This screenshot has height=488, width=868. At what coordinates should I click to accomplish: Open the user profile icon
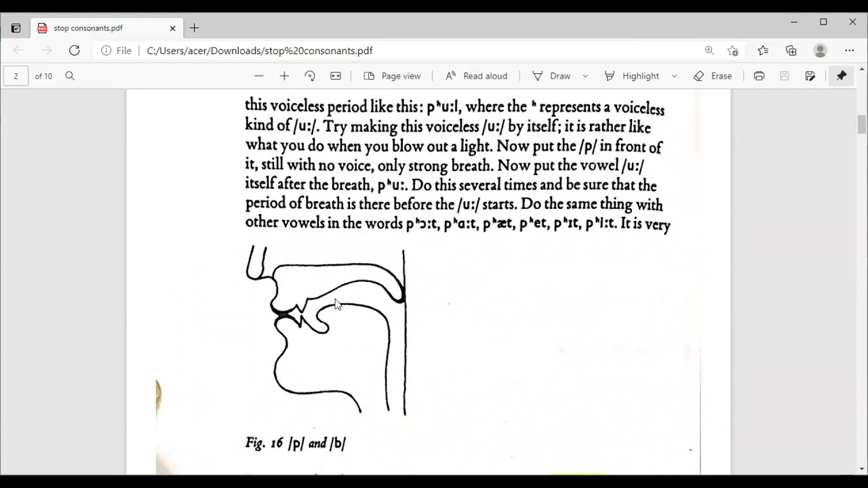[x=821, y=50]
